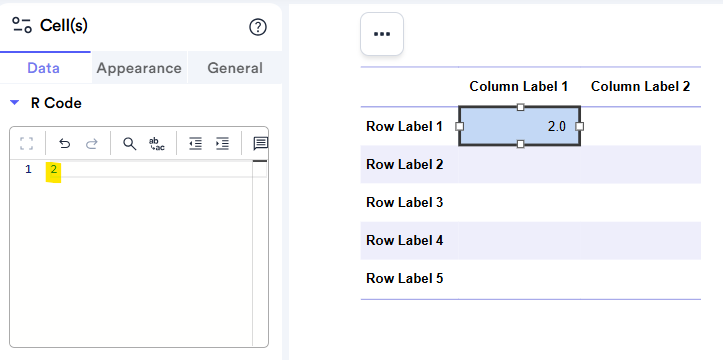Switch to the General tab

(x=235, y=68)
